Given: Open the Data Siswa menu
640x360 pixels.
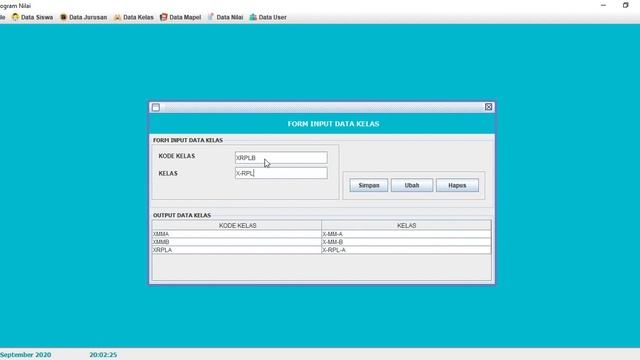Looking at the screenshot, I should (33, 17).
